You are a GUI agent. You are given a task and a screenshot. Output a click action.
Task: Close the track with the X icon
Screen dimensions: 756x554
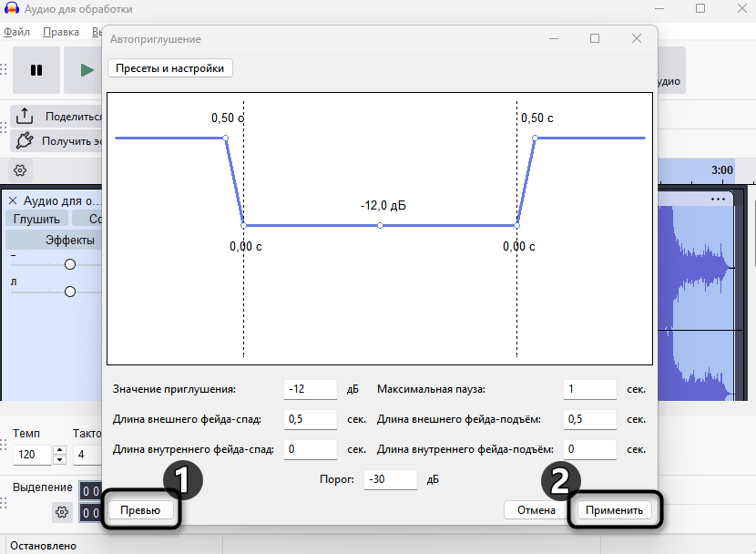tap(13, 200)
